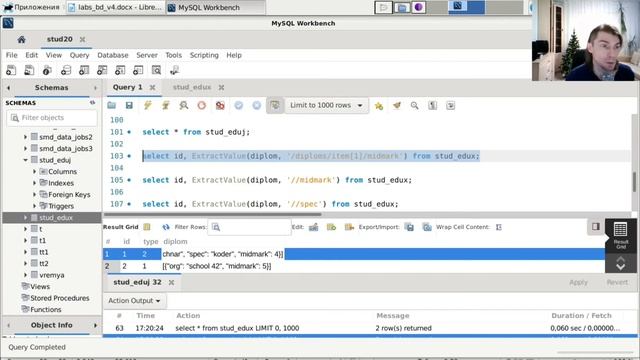This screenshot has height=360, width=640.
Task: Select the stud20 connection tab
Action: [60, 39]
